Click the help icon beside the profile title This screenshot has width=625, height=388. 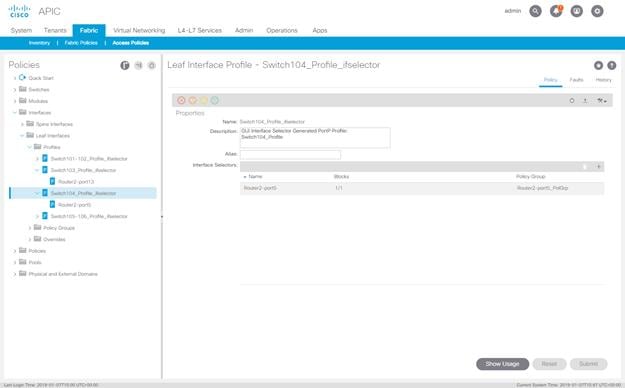click(611, 65)
